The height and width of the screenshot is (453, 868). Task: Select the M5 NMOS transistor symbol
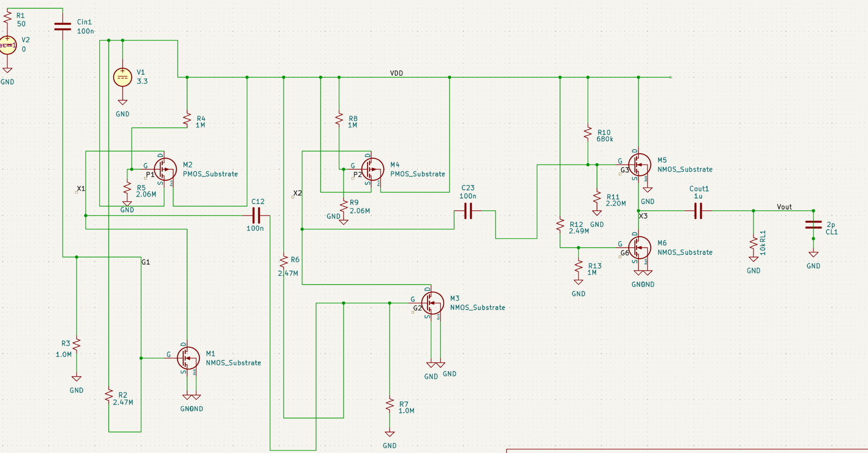[x=639, y=165]
